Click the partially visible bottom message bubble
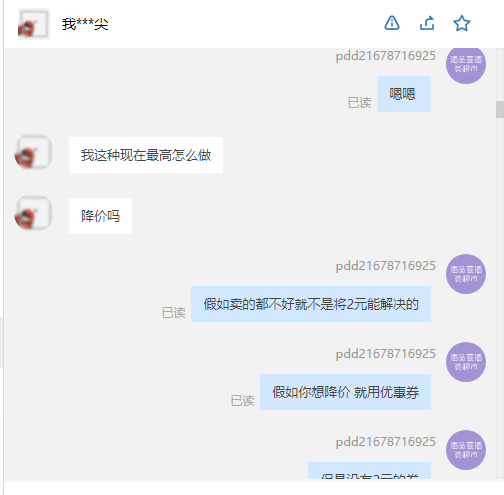 369,471
